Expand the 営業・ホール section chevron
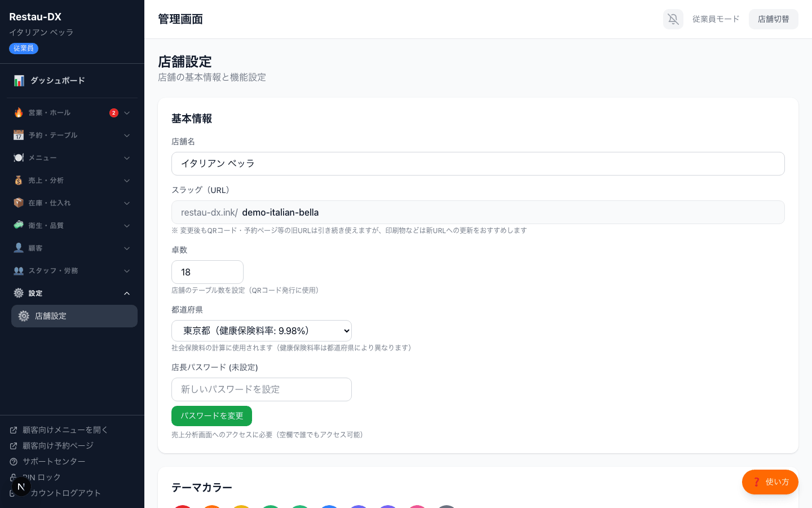Screen dimensions: 812x508 point(127,113)
